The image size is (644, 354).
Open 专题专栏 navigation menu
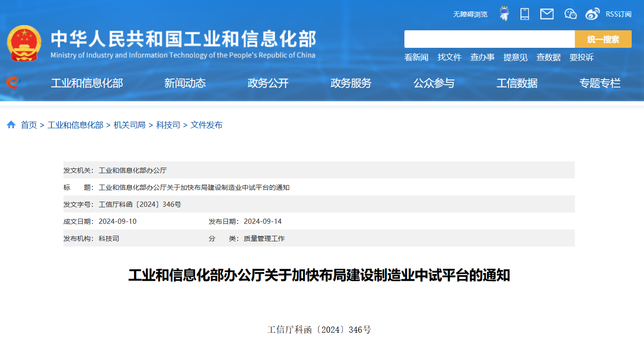pyautogui.click(x=600, y=83)
